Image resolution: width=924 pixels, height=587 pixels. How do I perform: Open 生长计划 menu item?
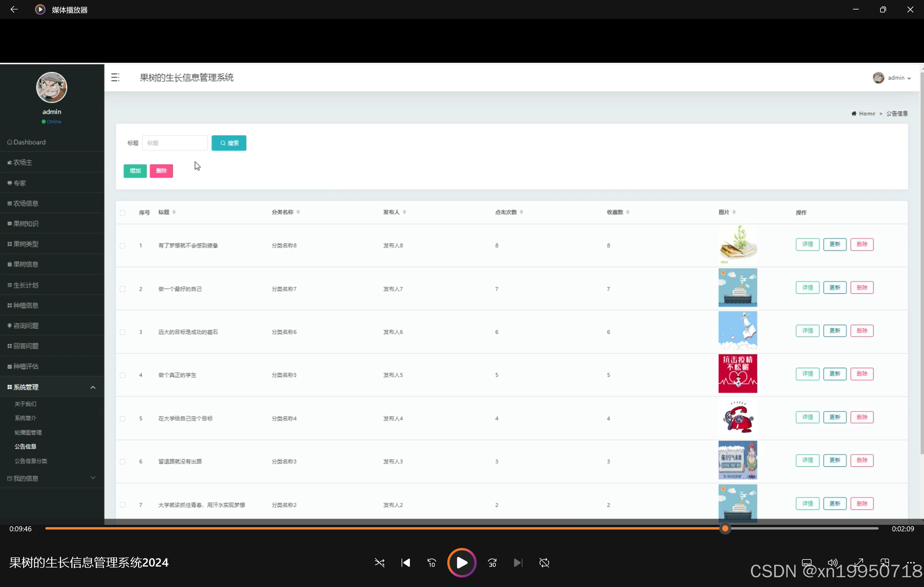click(x=52, y=285)
